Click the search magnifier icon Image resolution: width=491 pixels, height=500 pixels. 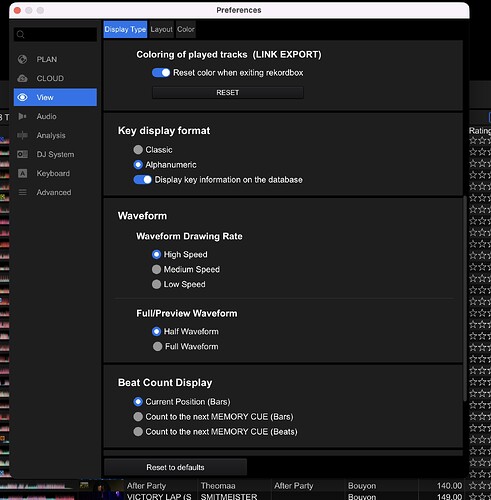pos(20,34)
